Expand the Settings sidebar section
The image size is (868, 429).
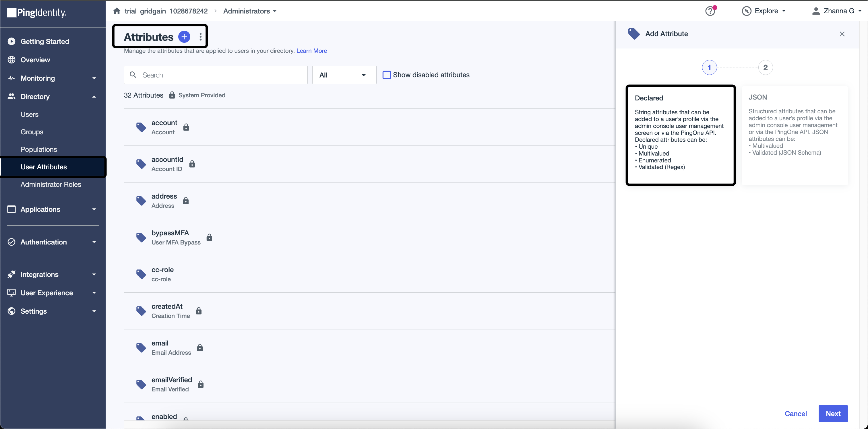(94, 311)
